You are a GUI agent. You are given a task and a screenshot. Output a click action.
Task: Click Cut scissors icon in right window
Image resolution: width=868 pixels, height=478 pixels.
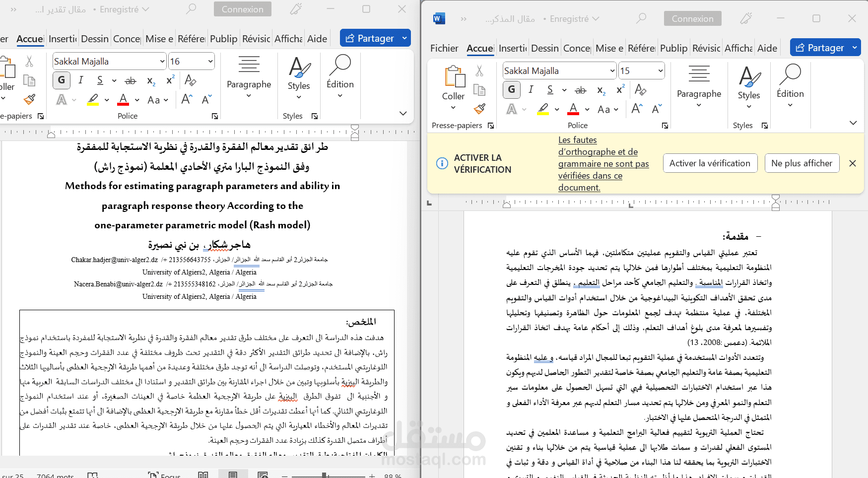pos(479,70)
